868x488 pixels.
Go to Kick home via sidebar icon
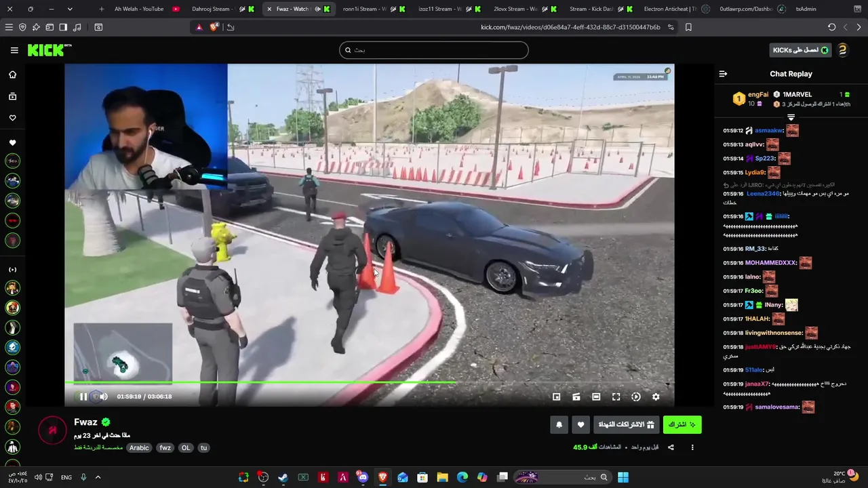click(12, 75)
